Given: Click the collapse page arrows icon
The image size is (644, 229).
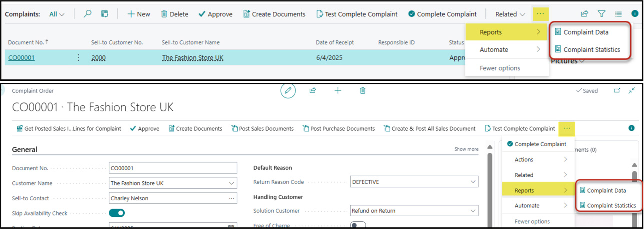Looking at the screenshot, I should click(632, 91).
